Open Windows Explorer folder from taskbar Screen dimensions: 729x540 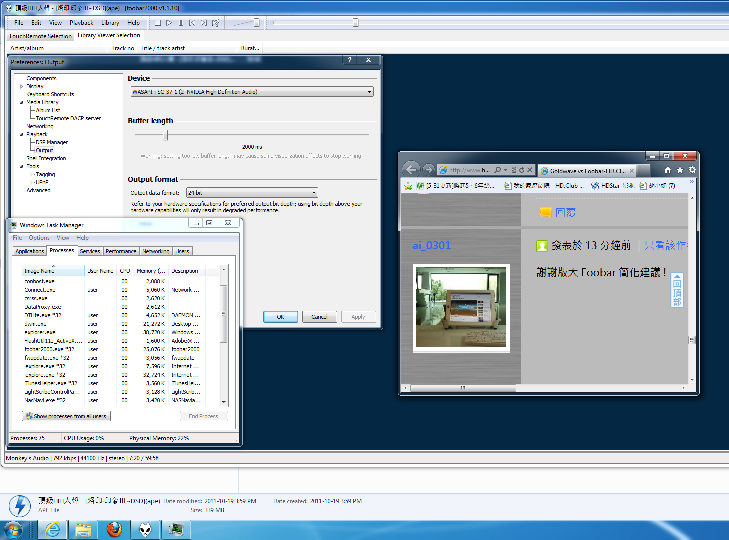point(83,530)
